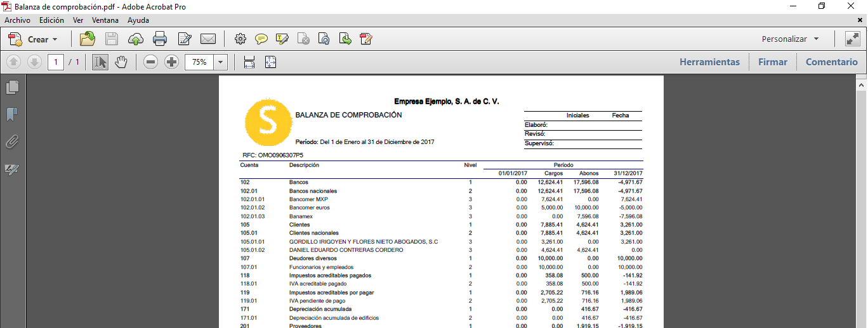Click the Open file folder icon
Image resolution: width=868 pixels, height=328 pixels.
click(88, 39)
